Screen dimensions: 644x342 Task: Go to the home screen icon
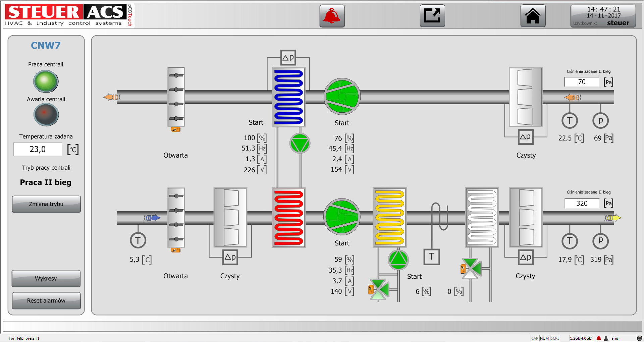(x=533, y=16)
